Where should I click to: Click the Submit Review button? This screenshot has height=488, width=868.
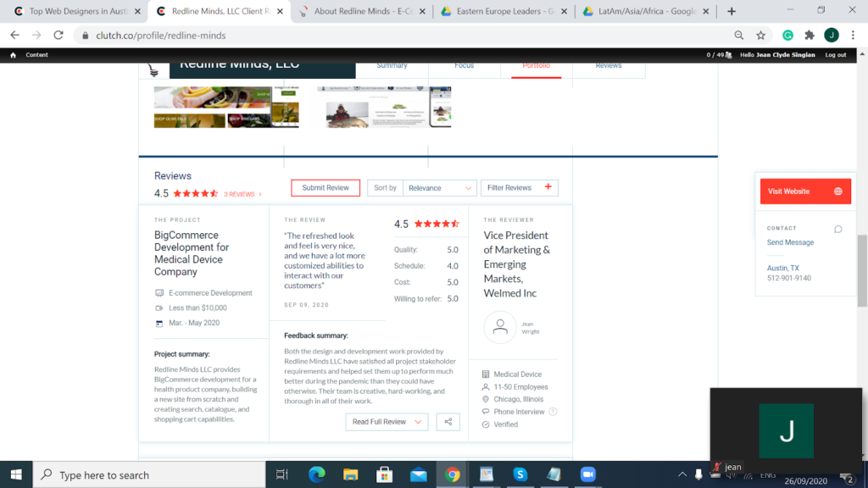(x=325, y=187)
